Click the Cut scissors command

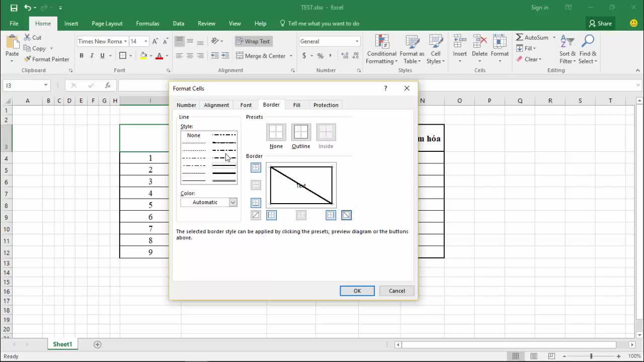[32, 38]
